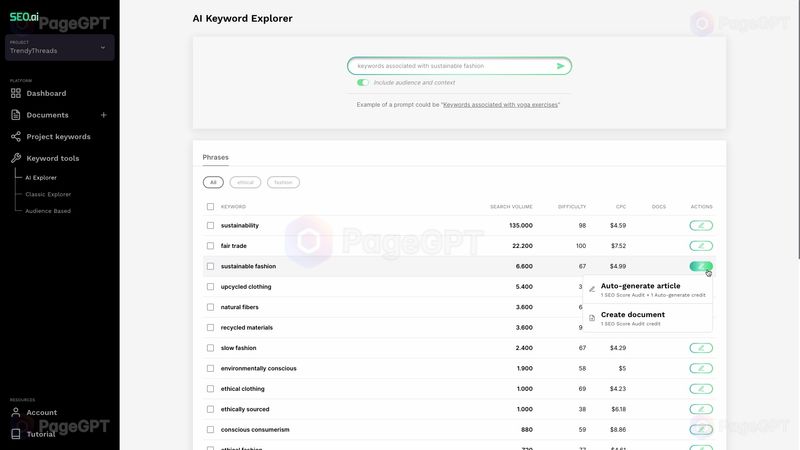Submit the keyword prompt with arrow icon
The image size is (800, 450).
560,66
